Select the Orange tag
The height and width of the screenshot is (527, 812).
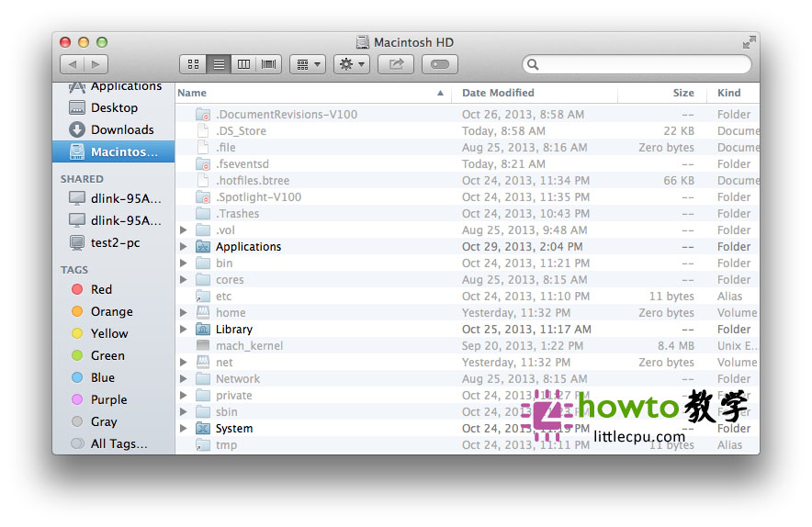[113, 311]
